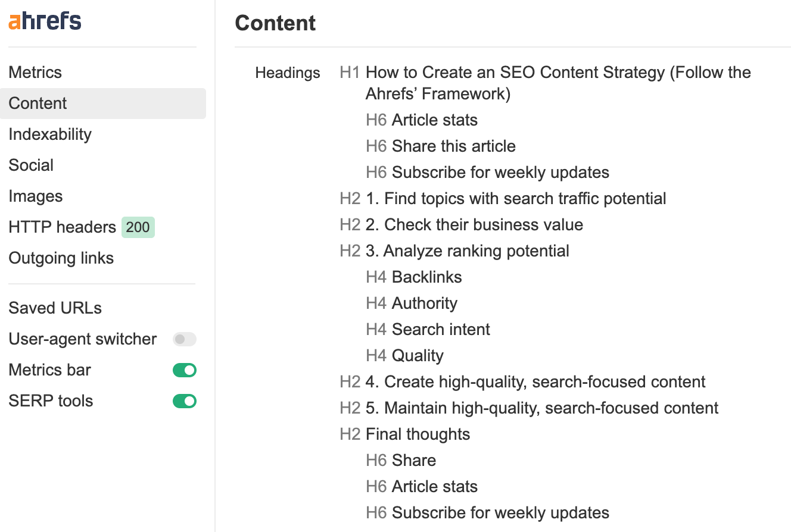Enable the User-agent switcher toggle

(x=184, y=339)
